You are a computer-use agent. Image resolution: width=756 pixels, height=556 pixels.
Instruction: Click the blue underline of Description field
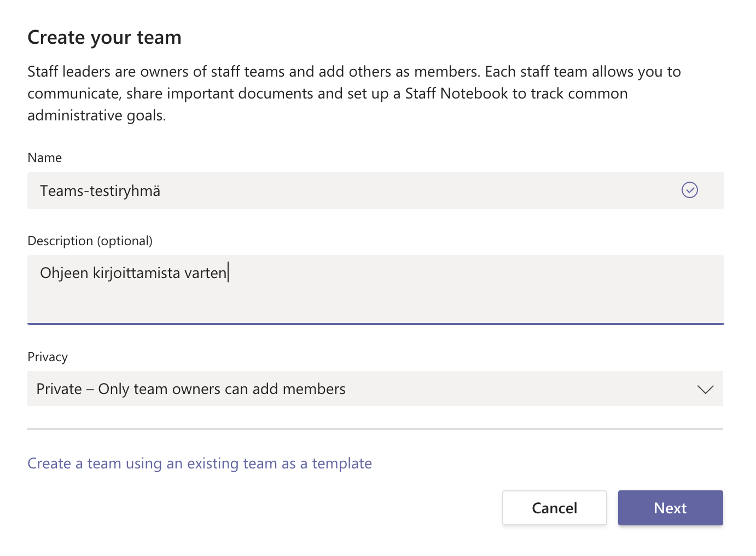coord(375,323)
